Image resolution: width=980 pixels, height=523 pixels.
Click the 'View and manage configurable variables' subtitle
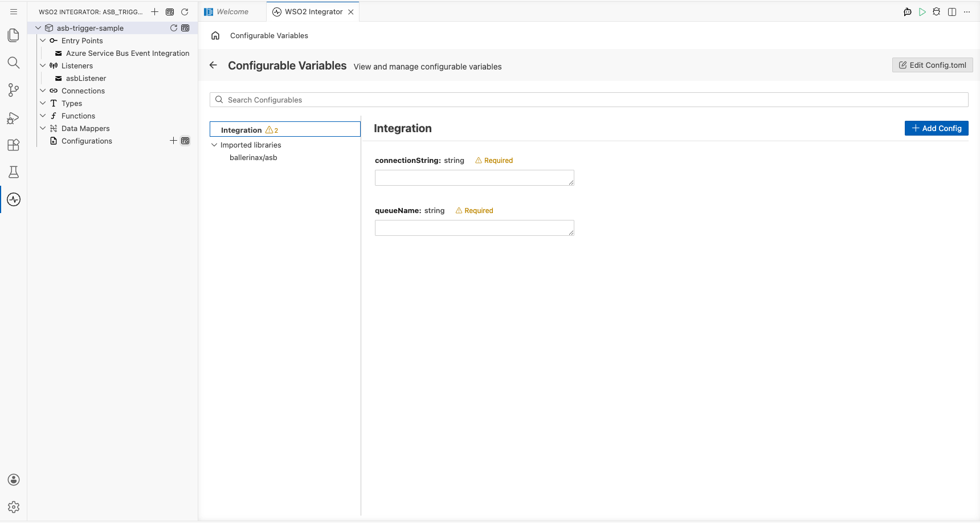(x=427, y=67)
